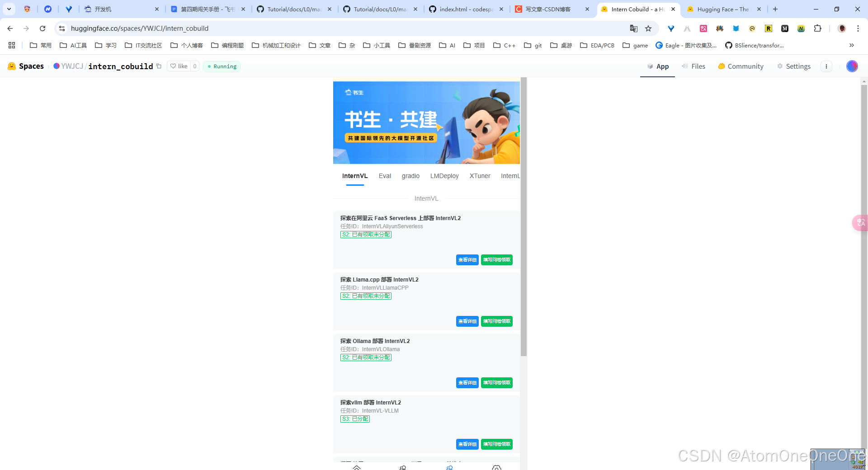Click the app's inner vertical scrollbar
Screen dimensions: 868x470
tap(524, 217)
